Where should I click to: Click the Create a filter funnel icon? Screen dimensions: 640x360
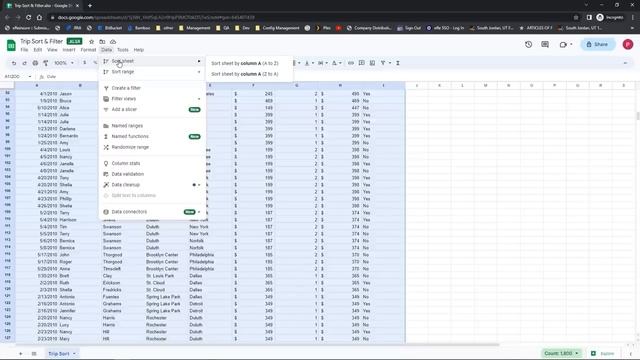click(x=383, y=63)
